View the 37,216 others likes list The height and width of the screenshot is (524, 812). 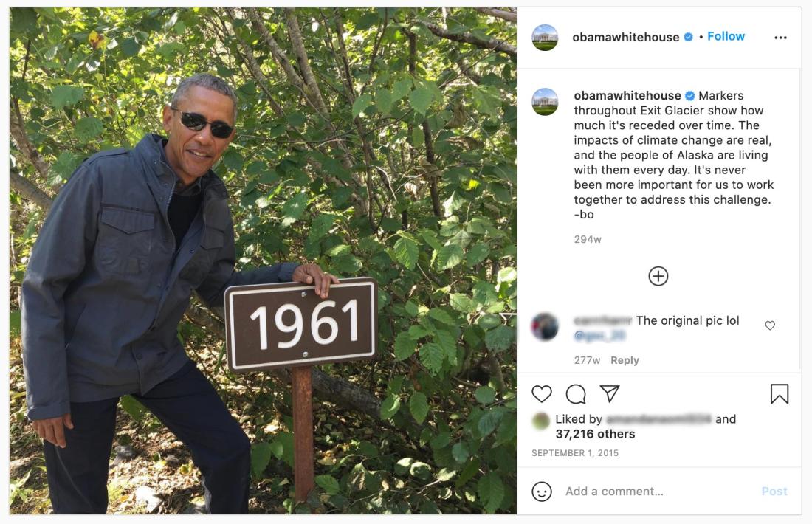click(x=595, y=434)
